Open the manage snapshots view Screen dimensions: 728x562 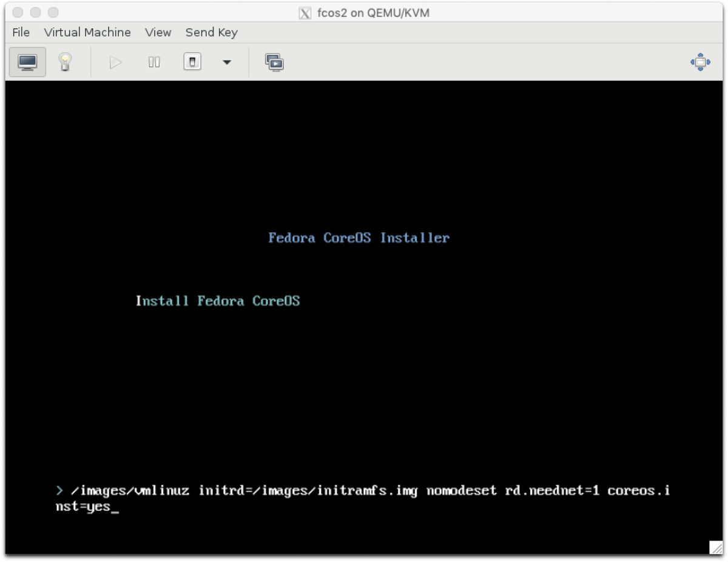(x=274, y=62)
